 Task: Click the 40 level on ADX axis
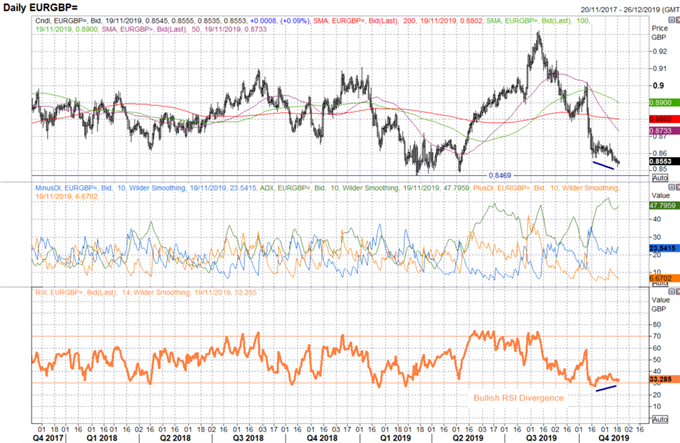pos(657,219)
